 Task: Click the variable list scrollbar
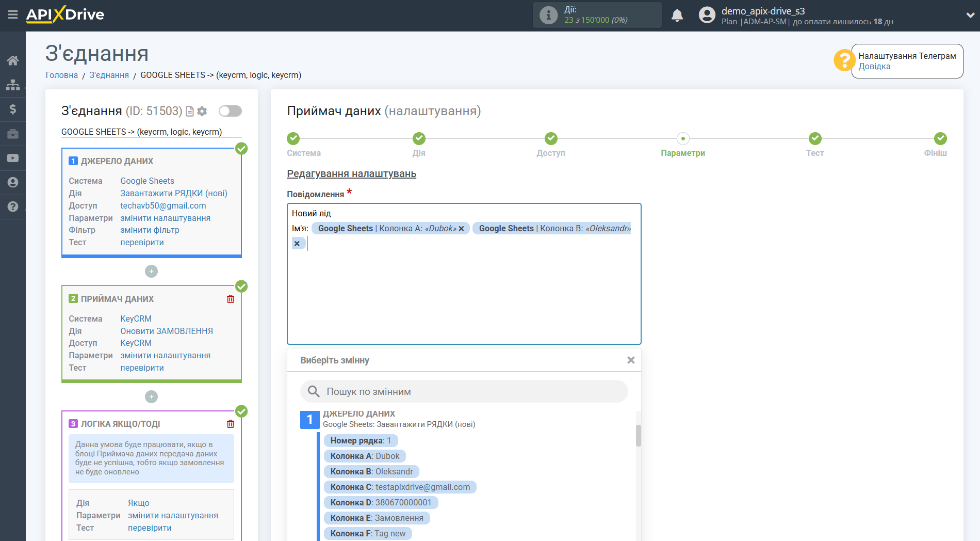pyautogui.click(x=638, y=435)
